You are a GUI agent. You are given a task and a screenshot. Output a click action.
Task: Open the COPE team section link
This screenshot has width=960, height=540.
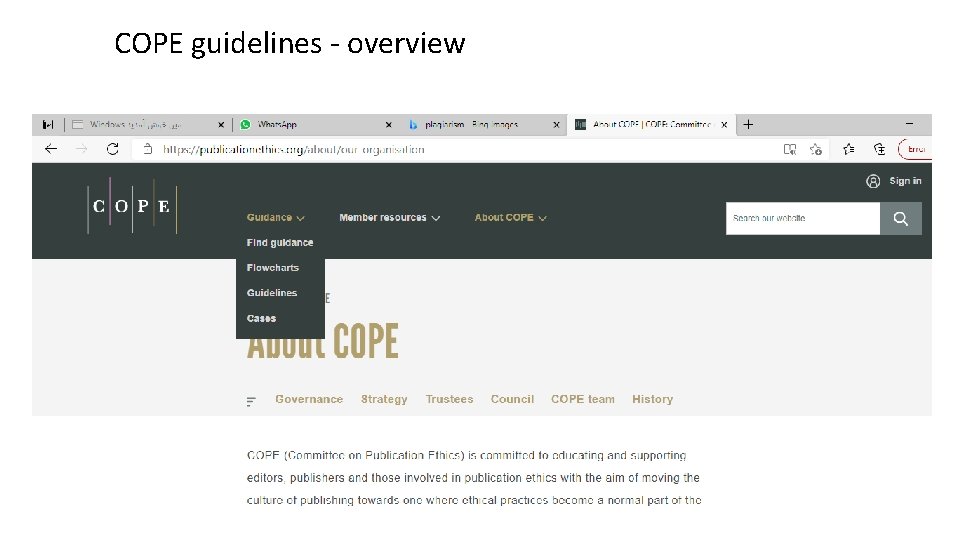(583, 399)
